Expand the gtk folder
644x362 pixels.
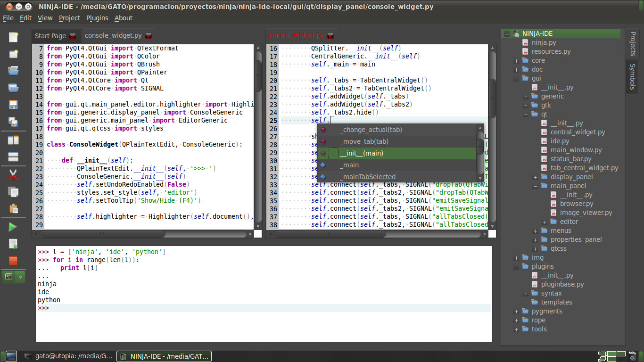coord(526,106)
